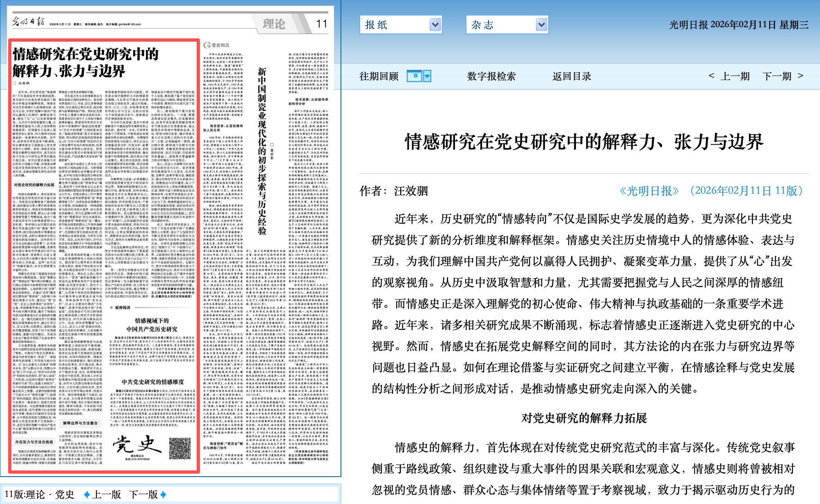
Task: Go to 返回目录
Action: [x=571, y=76]
